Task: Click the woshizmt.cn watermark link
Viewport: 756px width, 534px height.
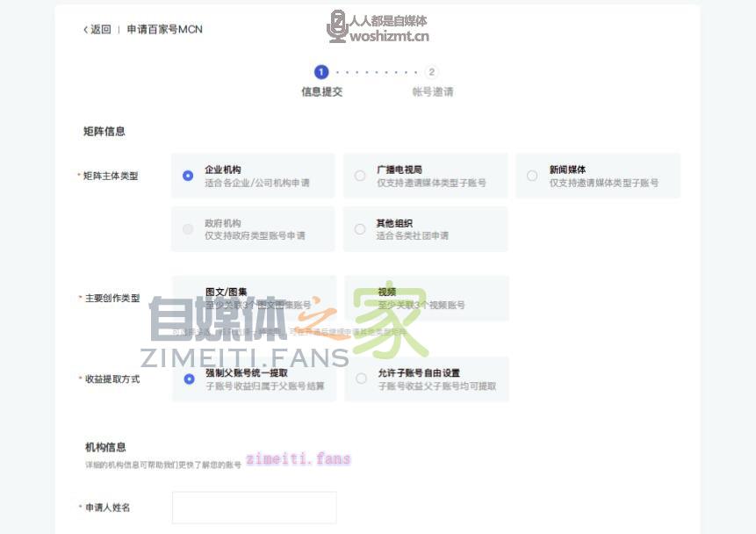Action: tap(389, 36)
